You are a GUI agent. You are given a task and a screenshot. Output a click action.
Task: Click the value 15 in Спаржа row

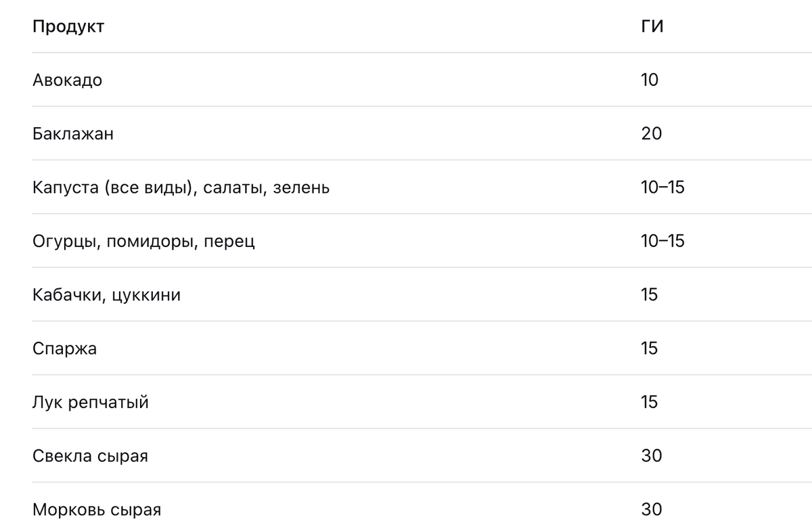point(650,348)
